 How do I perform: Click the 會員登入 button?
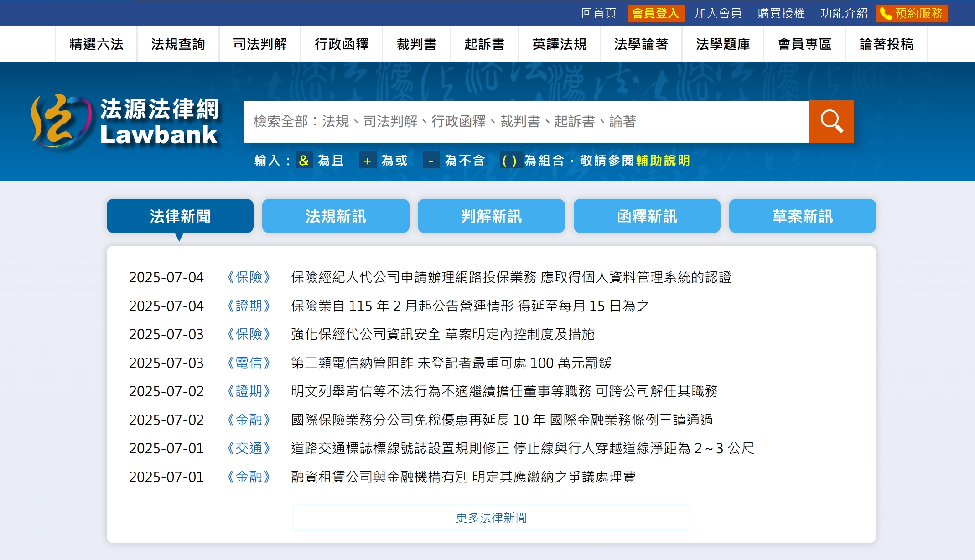pyautogui.click(x=655, y=14)
